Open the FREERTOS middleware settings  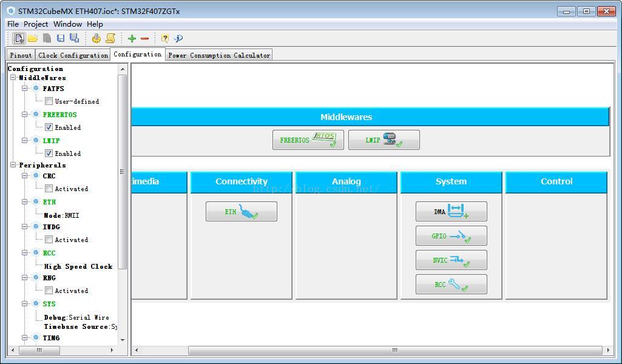click(x=307, y=139)
